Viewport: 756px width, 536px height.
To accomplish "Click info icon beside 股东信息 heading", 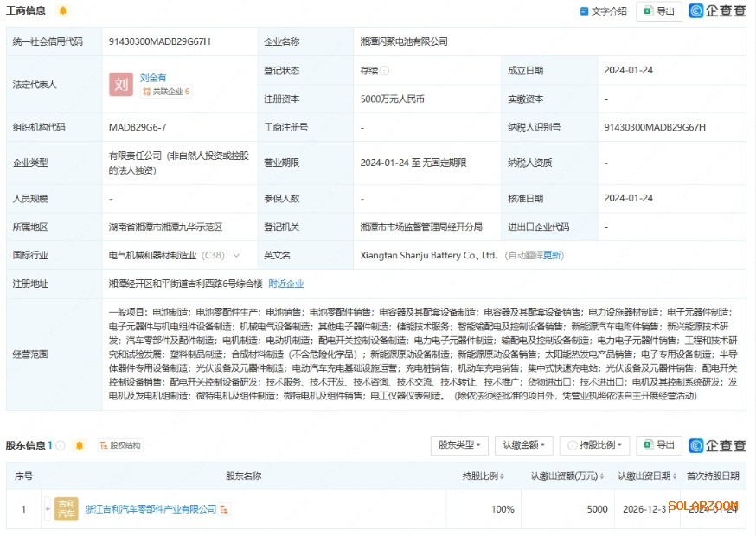I will [x=61, y=446].
